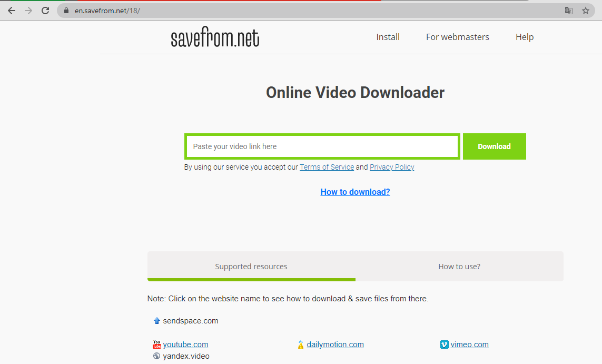Viewport: 602px width, 364px height.
Task: Open the translate page icon in address bar
Action: tap(569, 11)
